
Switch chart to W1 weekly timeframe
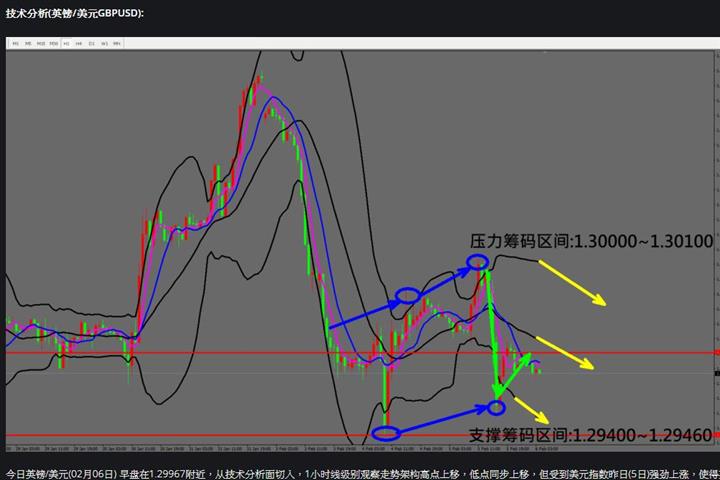click(104, 44)
